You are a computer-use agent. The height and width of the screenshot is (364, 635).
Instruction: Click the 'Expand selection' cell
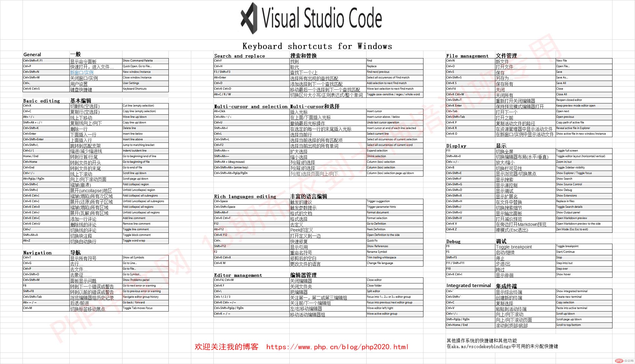point(395,151)
